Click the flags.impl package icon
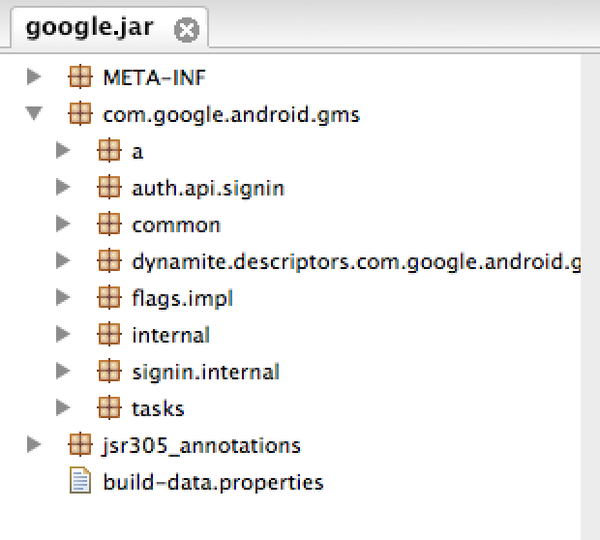 click(109, 297)
